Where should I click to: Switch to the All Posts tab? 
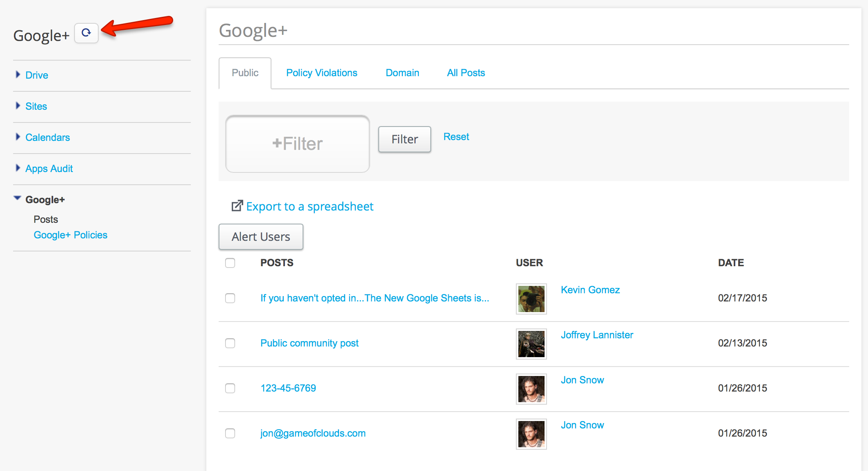pyautogui.click(x=466, y=73)
